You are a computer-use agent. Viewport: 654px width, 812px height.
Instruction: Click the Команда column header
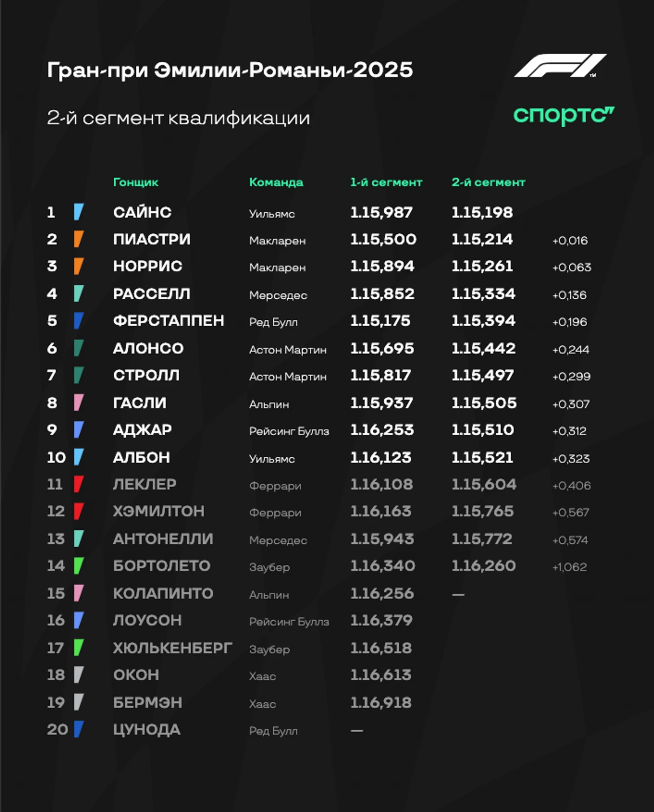click(x=276, y=182)
